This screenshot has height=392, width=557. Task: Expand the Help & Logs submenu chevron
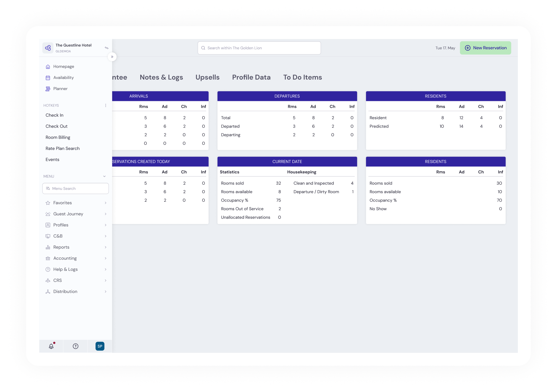106,269
